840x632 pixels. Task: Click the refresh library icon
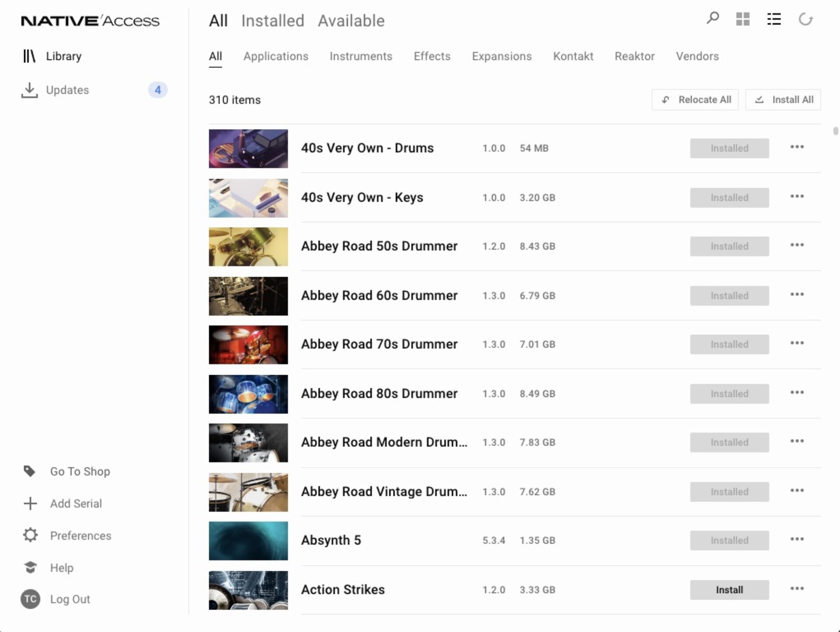coord(805,19)
